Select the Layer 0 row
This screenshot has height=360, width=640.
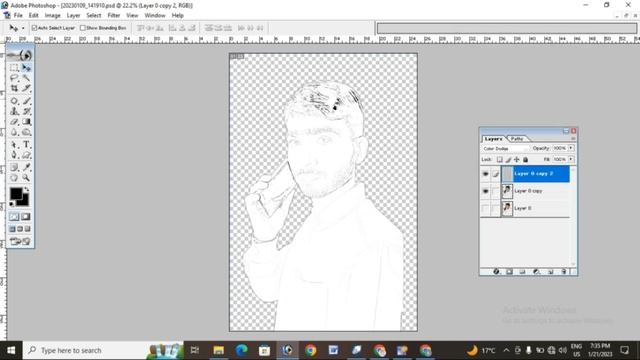tap(524, 209)
